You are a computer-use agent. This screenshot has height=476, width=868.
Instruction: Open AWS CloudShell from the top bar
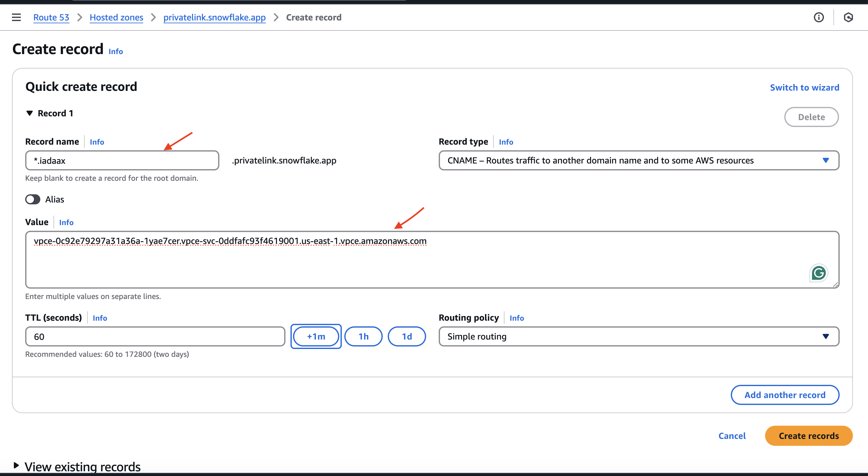click(x=849, y=17)
